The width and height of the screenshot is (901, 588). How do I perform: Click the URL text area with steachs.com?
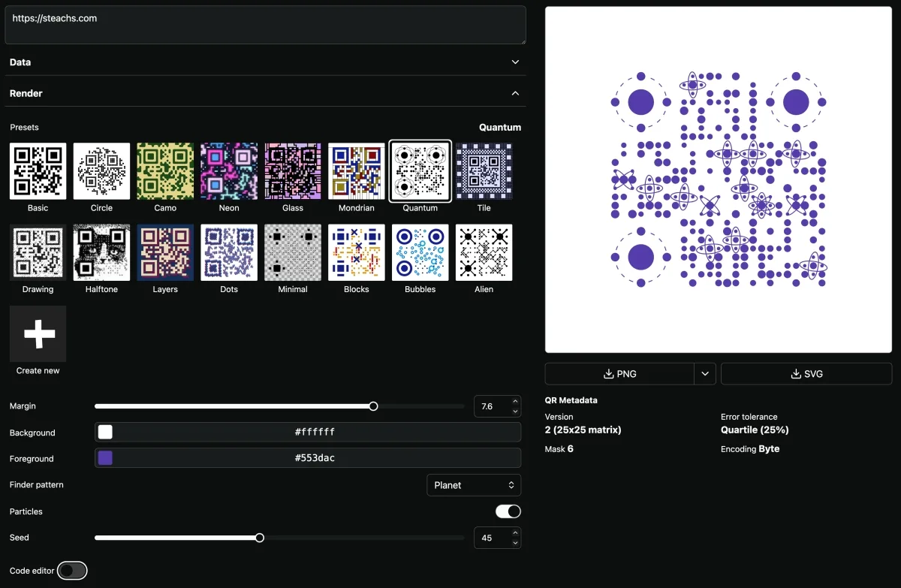265,26
